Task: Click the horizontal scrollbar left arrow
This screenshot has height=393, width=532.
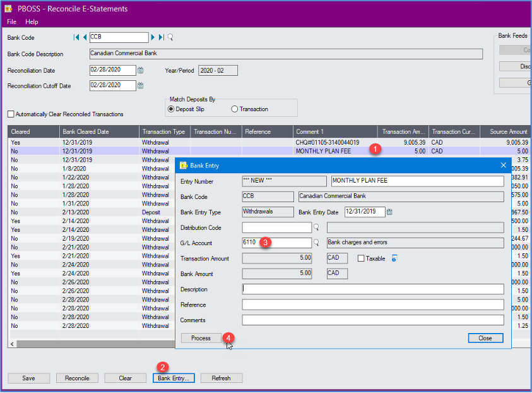Action: (12, 344)
